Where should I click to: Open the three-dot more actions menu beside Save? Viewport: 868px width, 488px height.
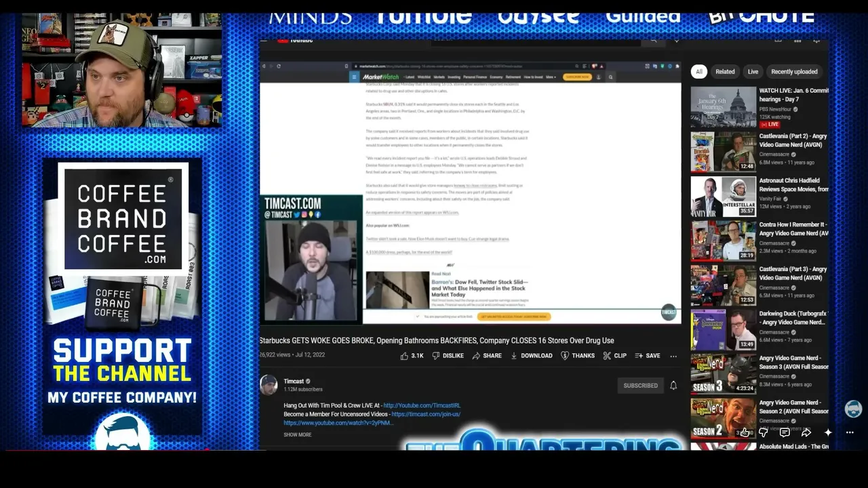pyautogui.click(x=673, y=356)
